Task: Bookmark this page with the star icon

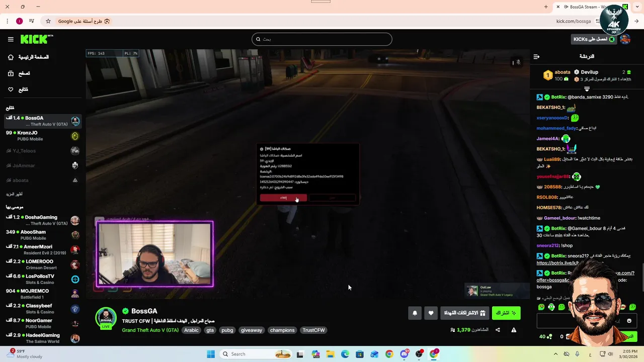Action: tap(48, 21)
